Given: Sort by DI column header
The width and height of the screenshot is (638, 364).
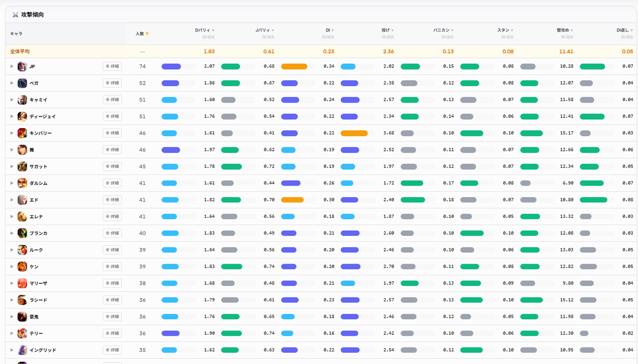Looking at the screenshot, I should [330, 30].
